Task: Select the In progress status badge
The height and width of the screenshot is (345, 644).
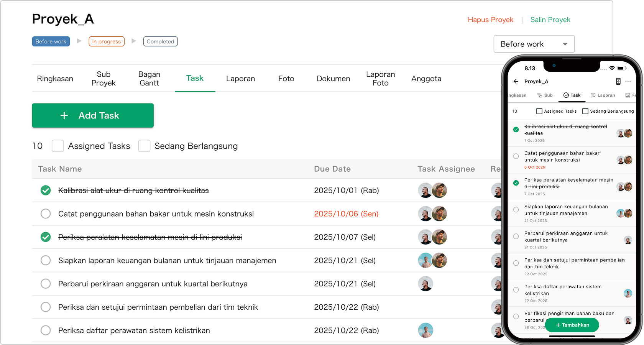Action: (107, 41)
